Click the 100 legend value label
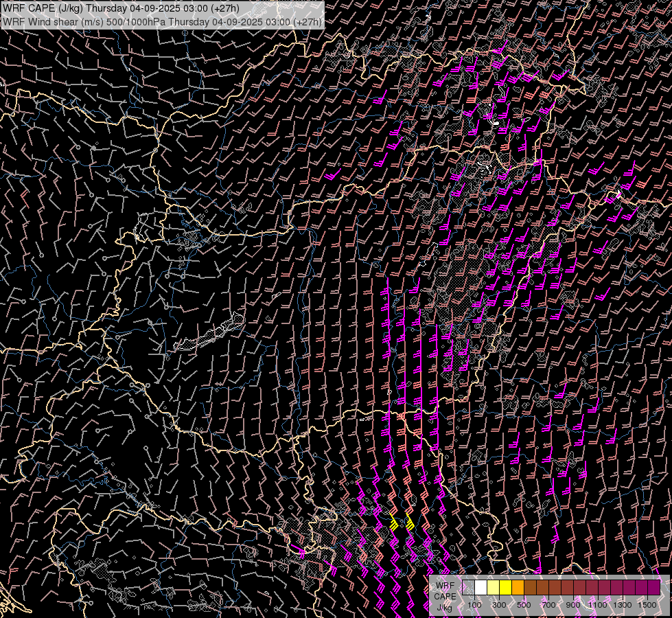The width and height of the screenshot is (672, 618). (x=474, y=605)
